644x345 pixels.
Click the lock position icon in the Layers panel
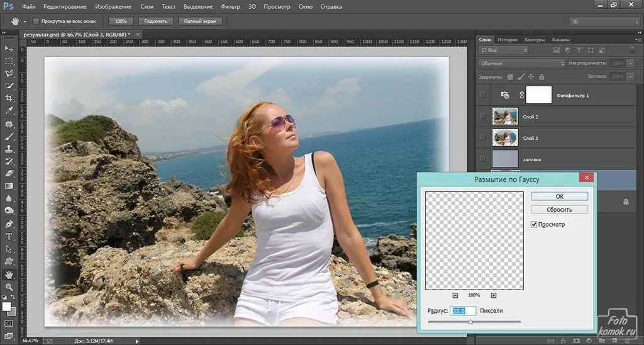pos(531,76)
